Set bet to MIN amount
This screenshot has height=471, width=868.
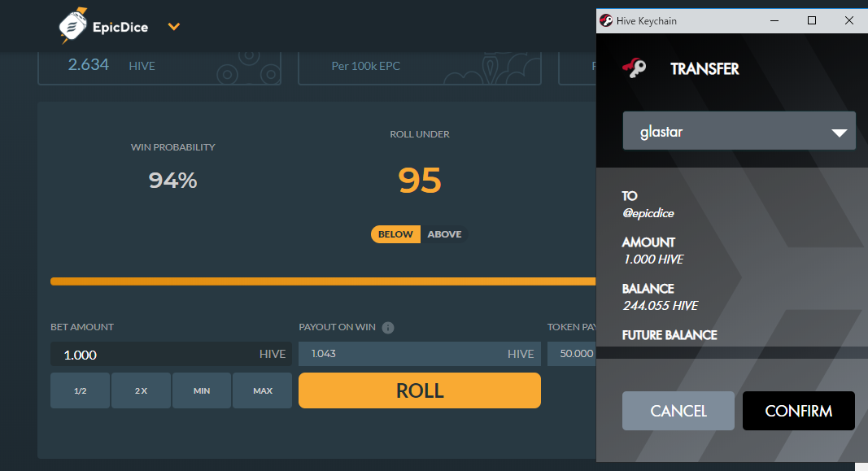coord(202,390)
